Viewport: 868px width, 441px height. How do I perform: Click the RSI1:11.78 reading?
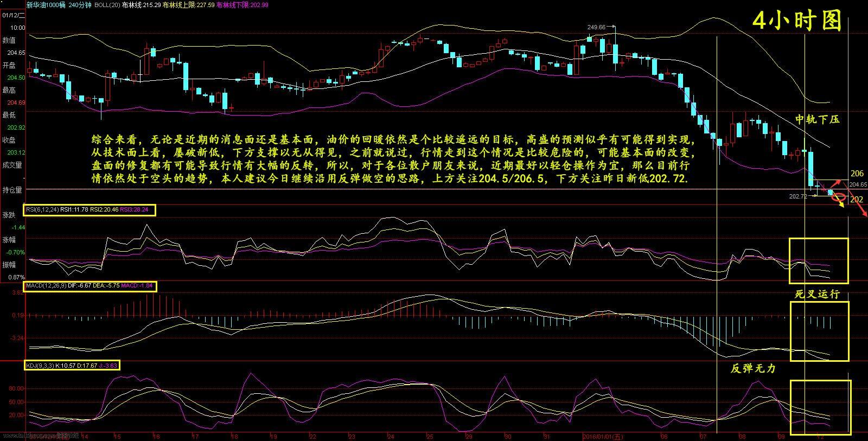pyautogui.click(x=73, y=210)
